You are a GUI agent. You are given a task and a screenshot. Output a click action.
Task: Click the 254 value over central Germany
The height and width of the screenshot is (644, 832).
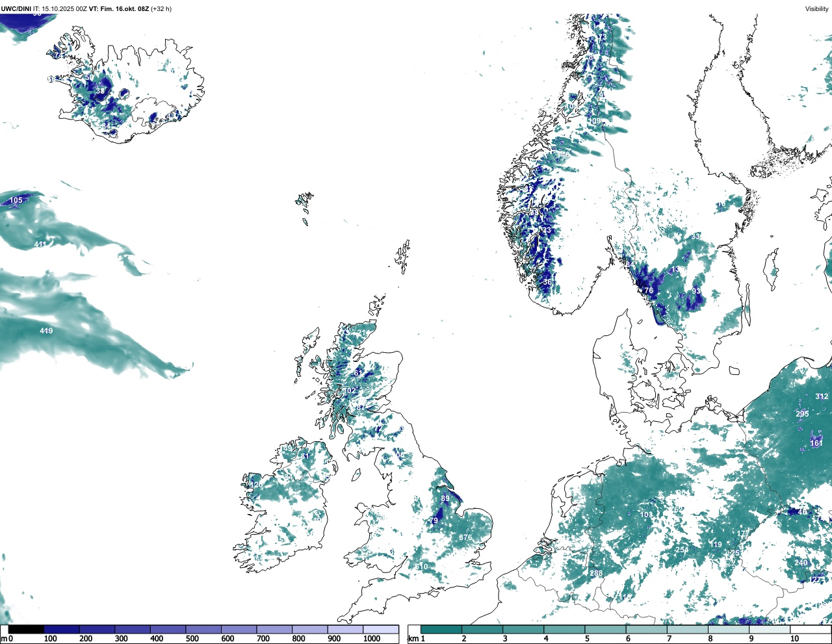click(682, 550)
